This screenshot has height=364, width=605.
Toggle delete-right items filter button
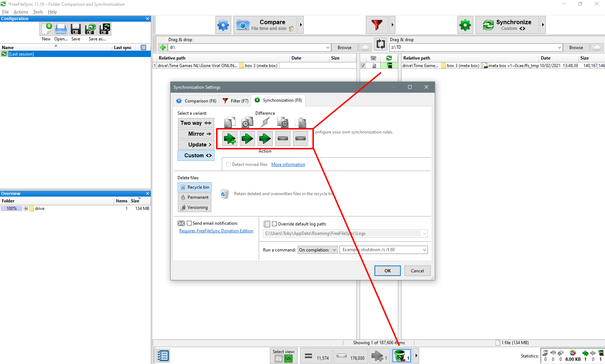coord(402,356)
